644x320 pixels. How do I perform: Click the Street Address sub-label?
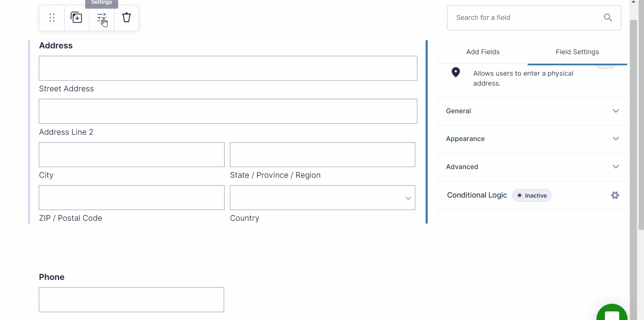(x=66, y=89)
